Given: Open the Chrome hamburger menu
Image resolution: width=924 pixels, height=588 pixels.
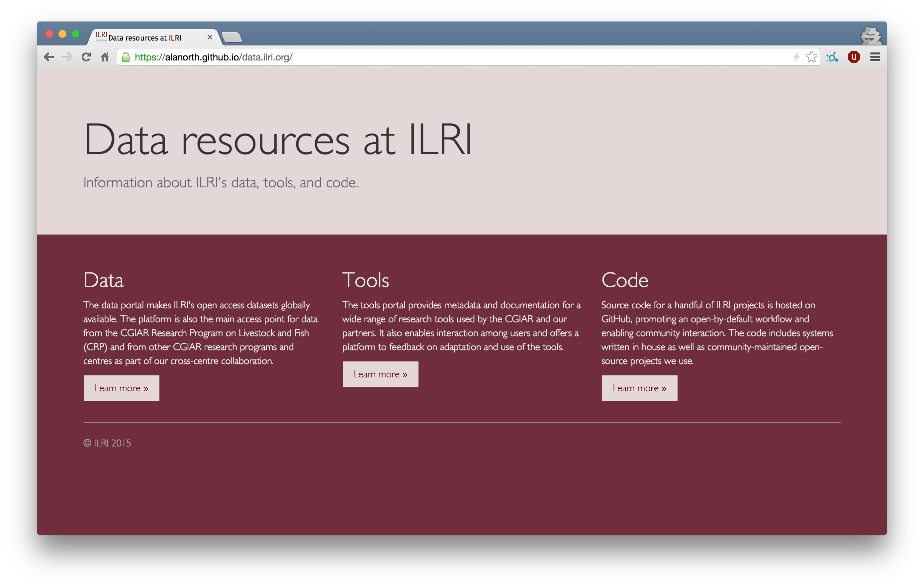Looking at the screenshot, I should point(875,57).
